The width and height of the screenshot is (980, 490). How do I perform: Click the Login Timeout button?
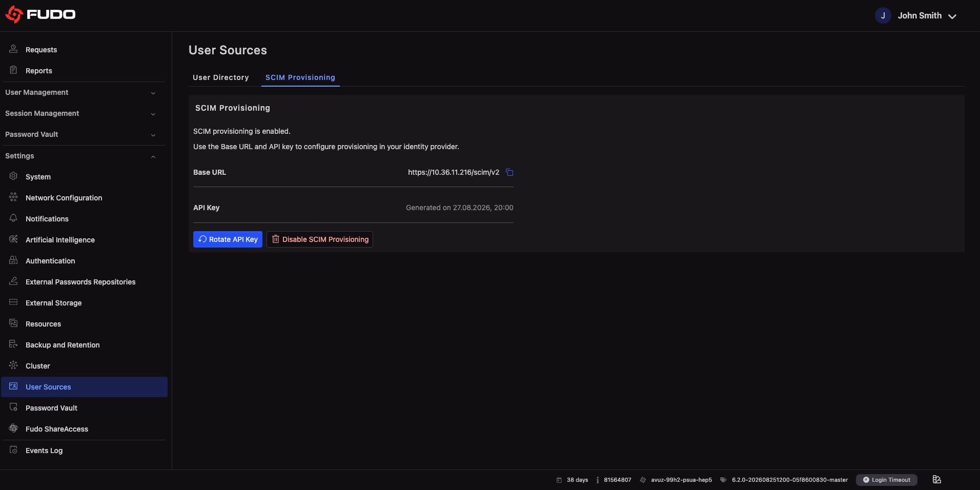pyautogui.click(x=886, y=480)
